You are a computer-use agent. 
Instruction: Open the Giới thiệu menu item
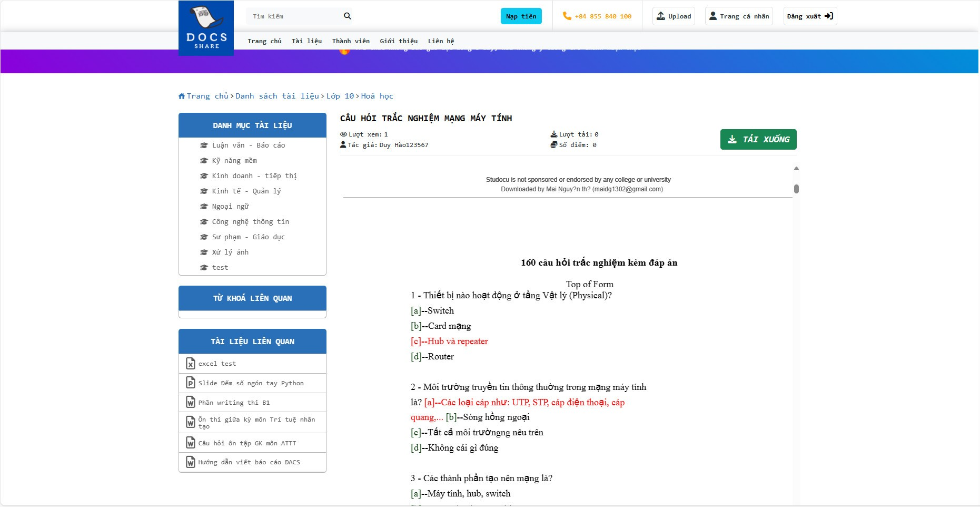click(x=399, y=41)
